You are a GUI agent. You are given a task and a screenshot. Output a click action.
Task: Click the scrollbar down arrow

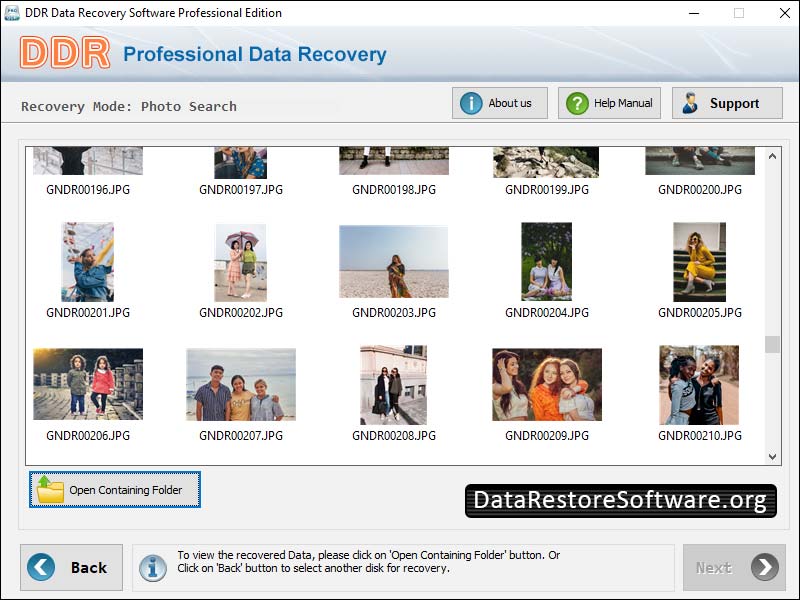(x=772, y=457)
